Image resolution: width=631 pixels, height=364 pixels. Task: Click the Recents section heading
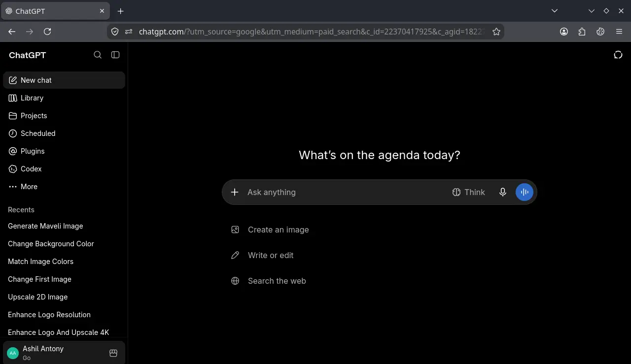coord(21,210)
